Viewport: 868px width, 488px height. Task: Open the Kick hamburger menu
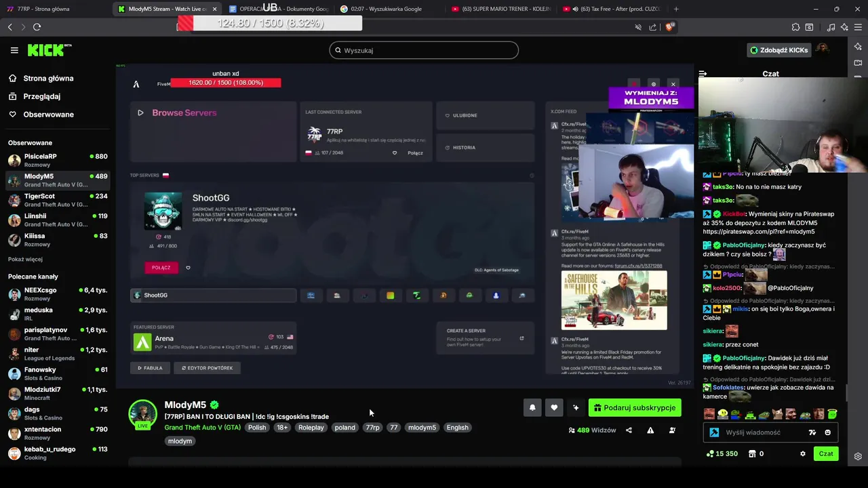(x=14, y=50)
